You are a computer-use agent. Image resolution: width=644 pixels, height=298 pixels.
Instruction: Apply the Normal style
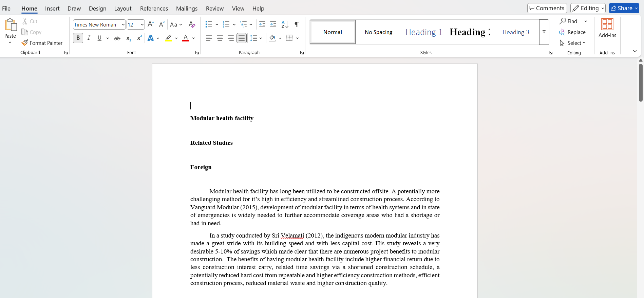[333, 32]
